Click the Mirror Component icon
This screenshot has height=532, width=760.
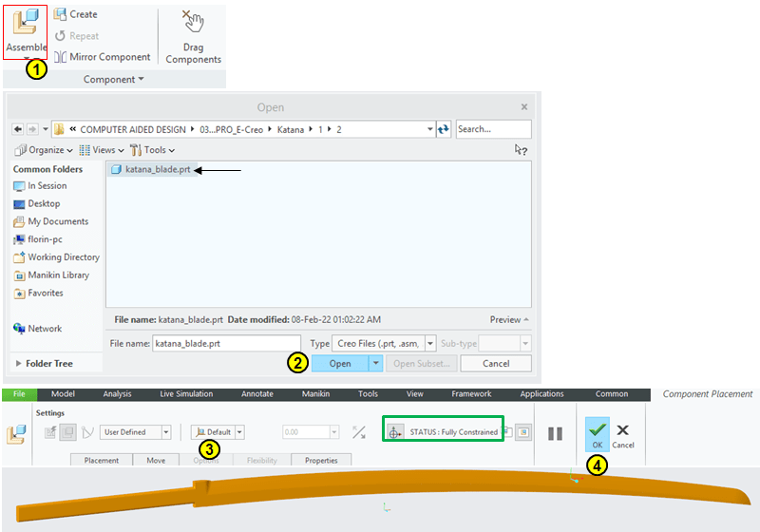pos(60,57)
